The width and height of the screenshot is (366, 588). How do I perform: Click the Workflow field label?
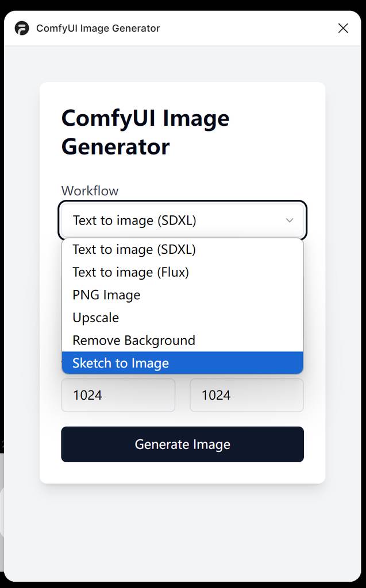click(90, 191)
